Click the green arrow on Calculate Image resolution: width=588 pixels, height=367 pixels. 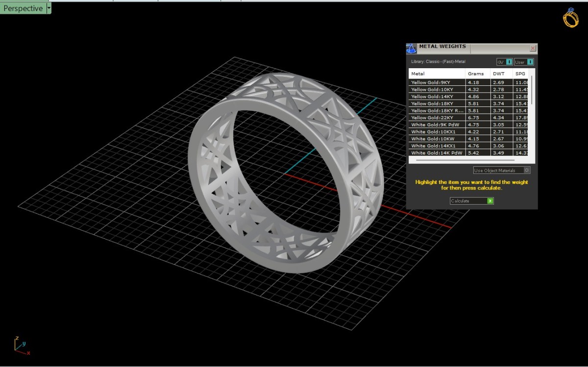(490, 201)
